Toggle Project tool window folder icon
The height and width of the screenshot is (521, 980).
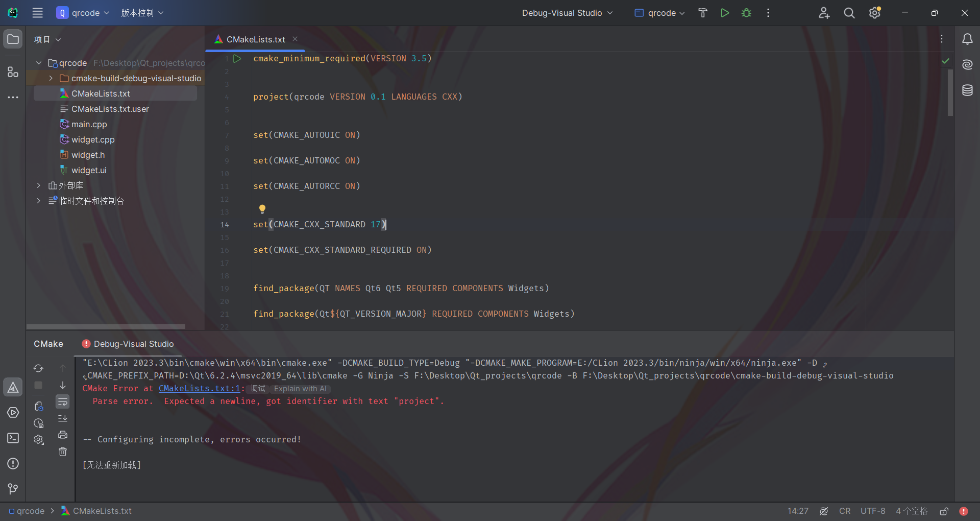(13, 39)
